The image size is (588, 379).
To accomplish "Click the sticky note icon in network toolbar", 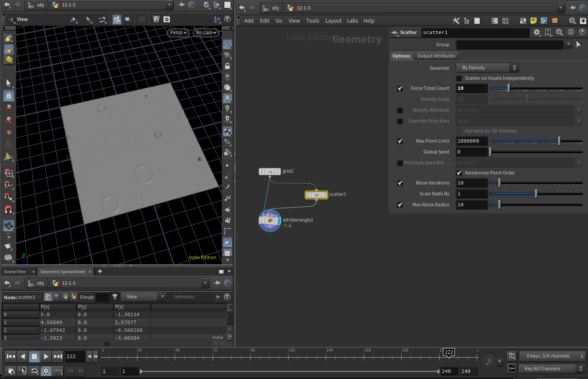I will coord(533,21).
